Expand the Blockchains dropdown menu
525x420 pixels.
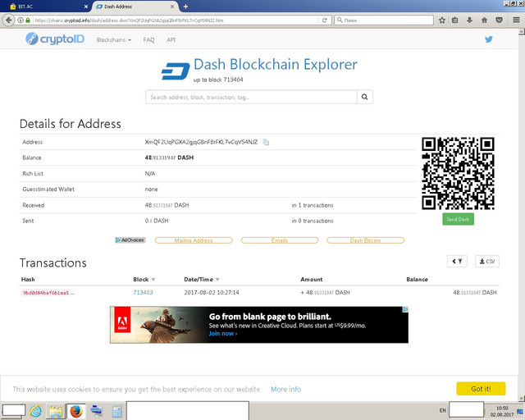(113, 40)
